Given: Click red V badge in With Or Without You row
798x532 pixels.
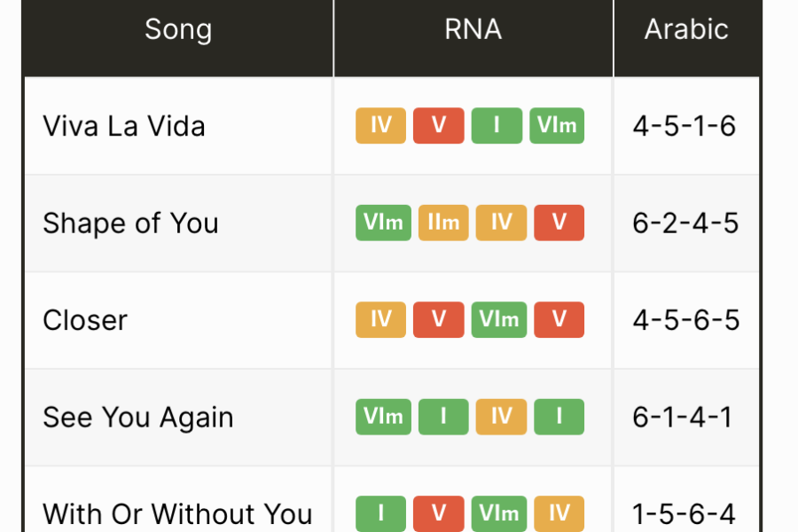Looking at the screenshot, I should (438, 513).
